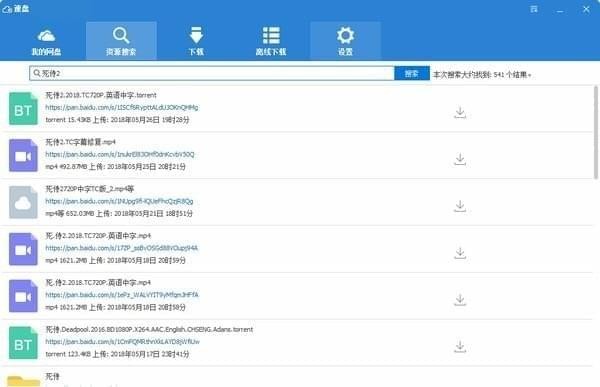
Task: Download 死侍2.2018.TC720P.英语中字.torrent using its arrow icon
Action: (x=460, y=113)
